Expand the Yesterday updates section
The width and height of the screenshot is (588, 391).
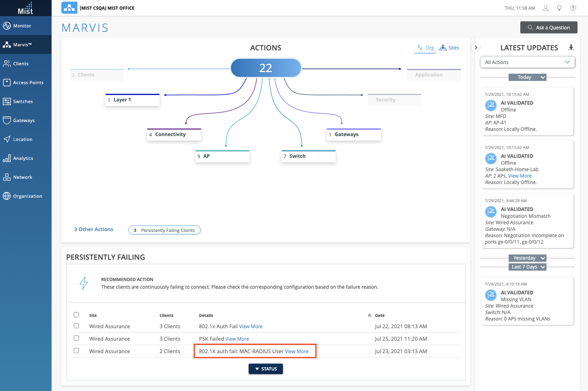click(527, 258)
